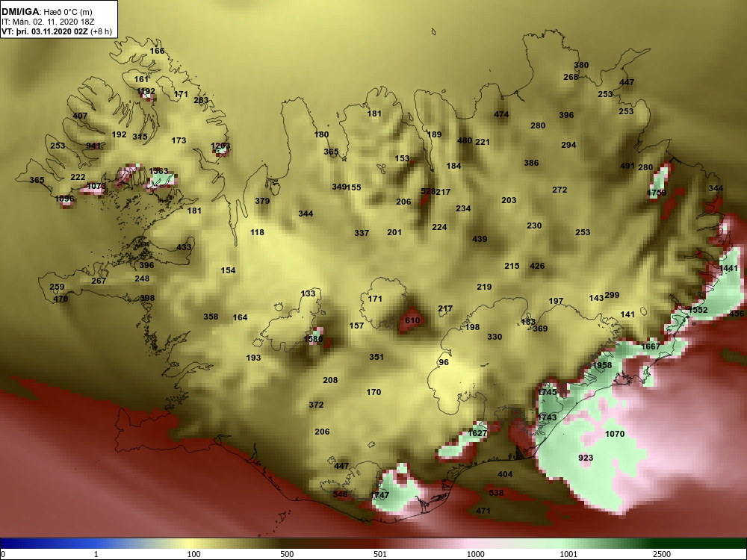Image resolution: width=747 pixels, height=560 pixels.
Task: Click the map value '193'
Action: point(253,358)
